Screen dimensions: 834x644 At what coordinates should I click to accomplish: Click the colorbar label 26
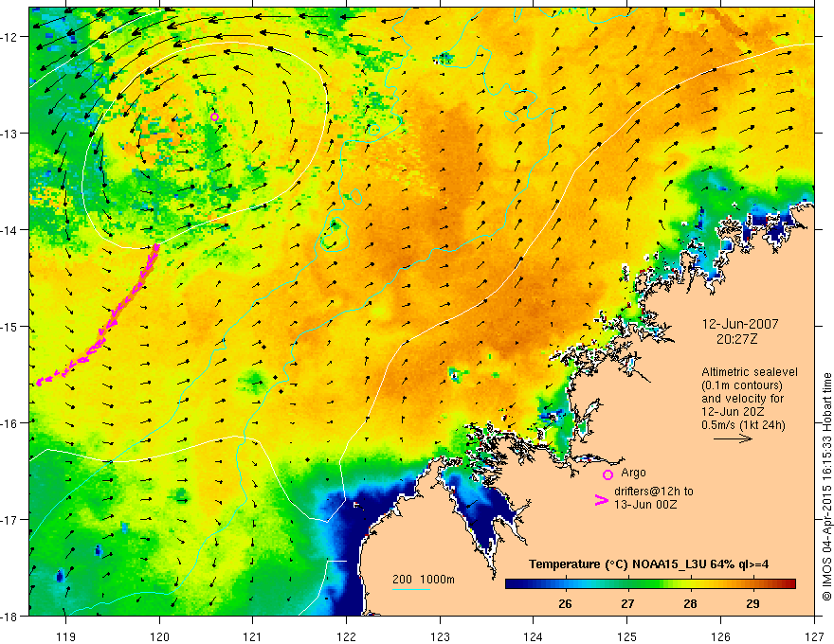[x=565, y=604]
